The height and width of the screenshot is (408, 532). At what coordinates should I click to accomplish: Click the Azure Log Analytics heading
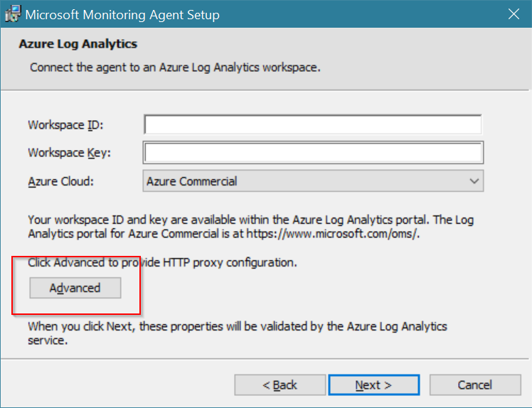click(x=78, y=44)
